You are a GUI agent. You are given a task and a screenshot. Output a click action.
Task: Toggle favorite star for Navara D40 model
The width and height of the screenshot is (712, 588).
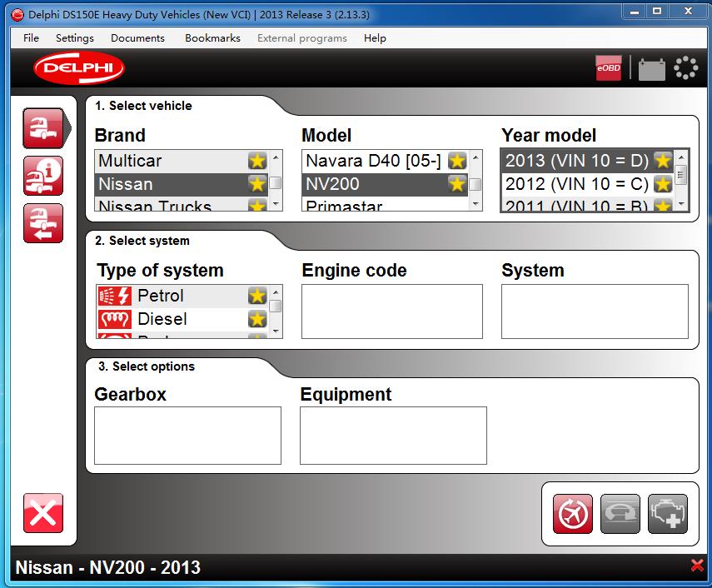(457, 161)
